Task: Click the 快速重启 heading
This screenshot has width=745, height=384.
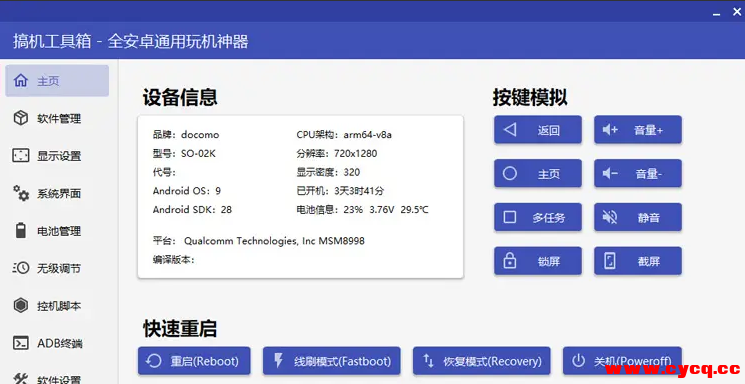Action: [x=180, y=328]
